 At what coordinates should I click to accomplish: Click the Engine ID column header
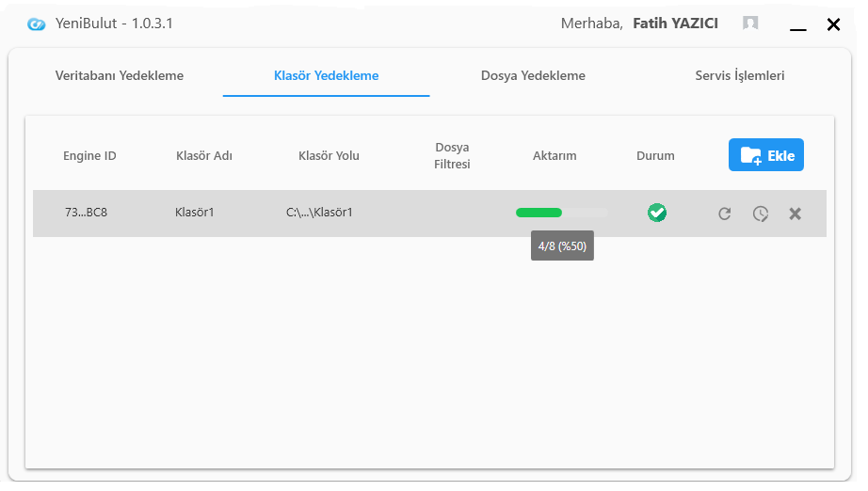(x=89, y=156)
